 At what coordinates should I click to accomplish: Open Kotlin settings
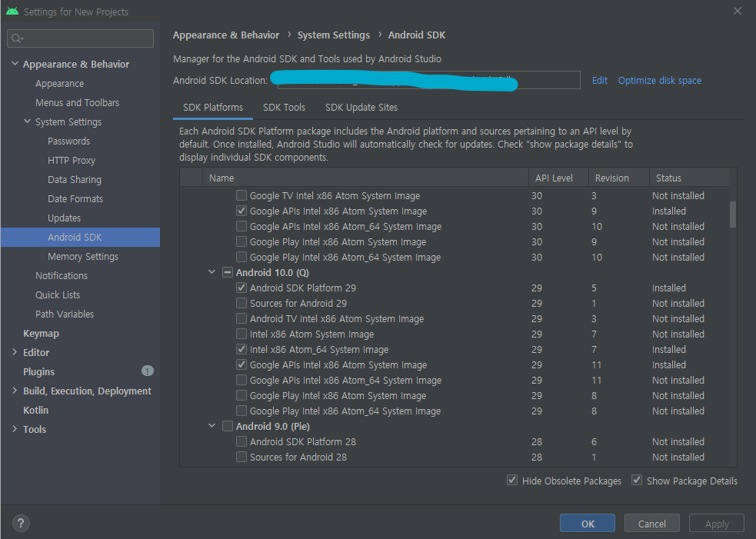35,411
